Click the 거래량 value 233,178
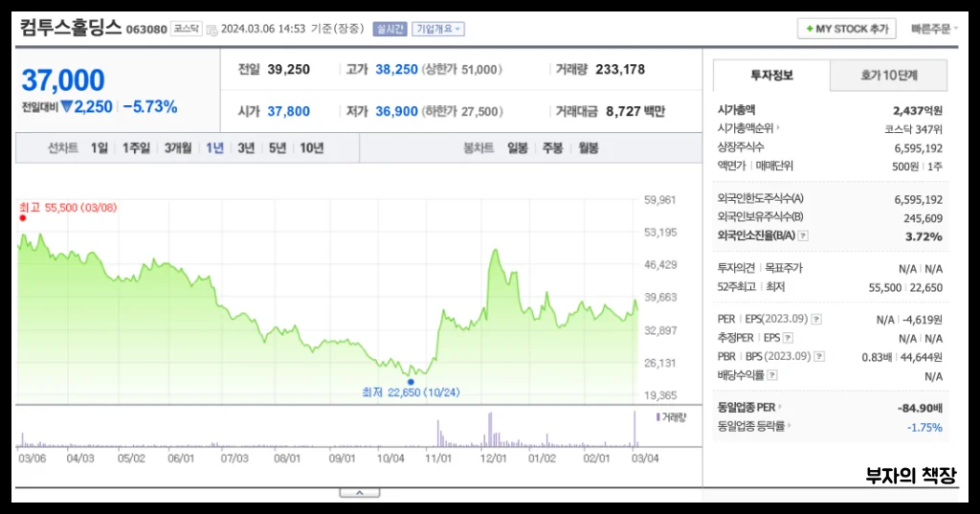The image size is (980, 514). coord(620,70)
